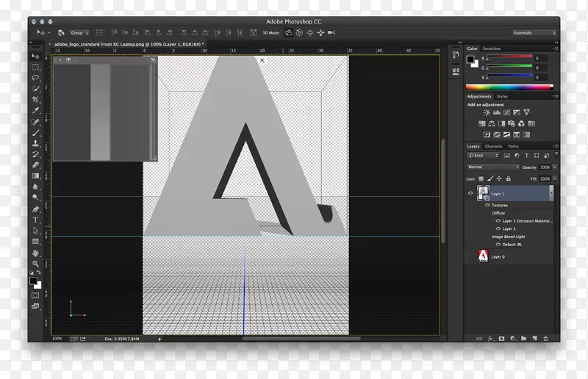The width and height of the screenshot is (588, 379).
Task: Select the Type tool
Action: tap(35, 220)
